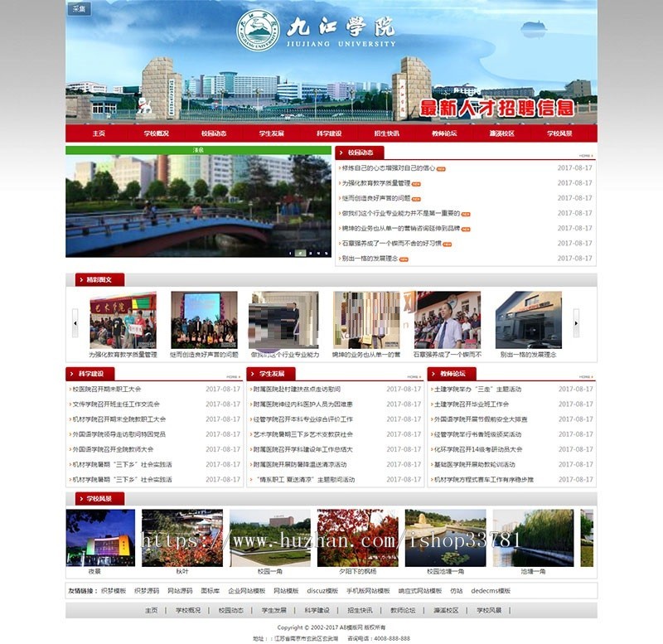Open article 附属医院赴村建扶贫点走访慰问
Screen dimensions: 663x644
click(297, 389)
